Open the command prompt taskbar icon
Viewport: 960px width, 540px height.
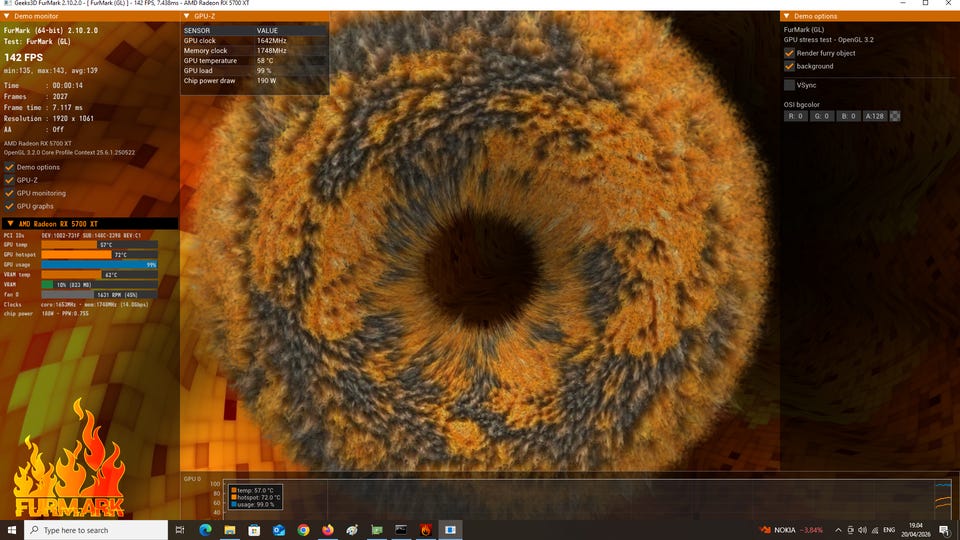click(x=401, y=530)
